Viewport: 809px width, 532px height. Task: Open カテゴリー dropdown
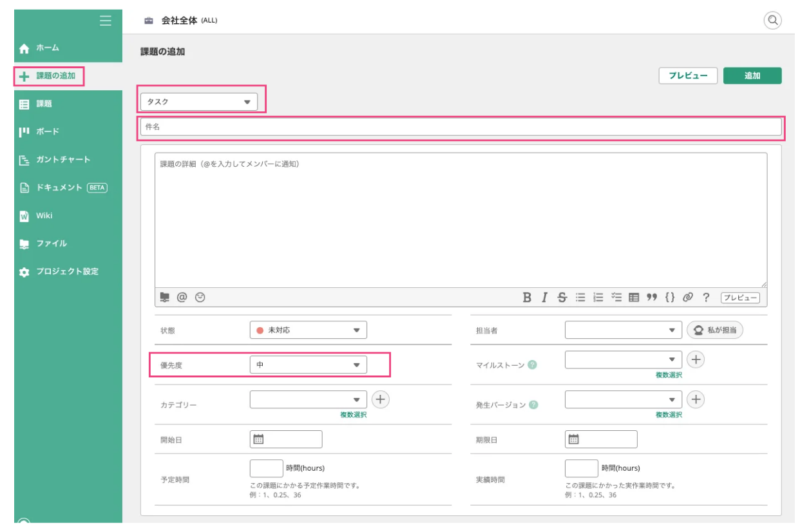pos(309,399)
